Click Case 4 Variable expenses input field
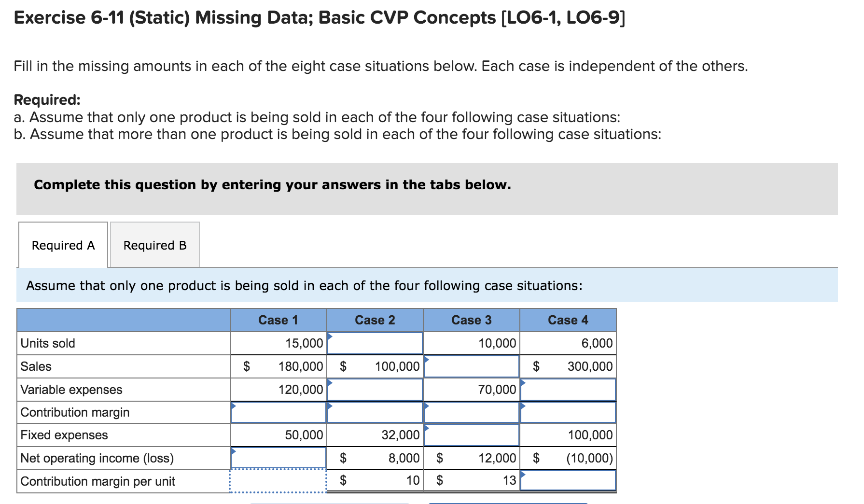Viewport: 864px width, 504px height. (568, 390)
